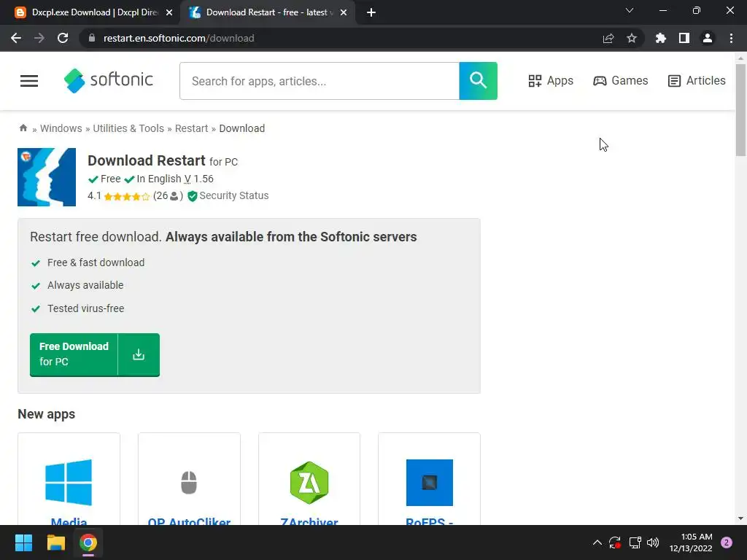The image size is (747, 560).
Task: Click the address bar URL
Action: click(179, 38)
